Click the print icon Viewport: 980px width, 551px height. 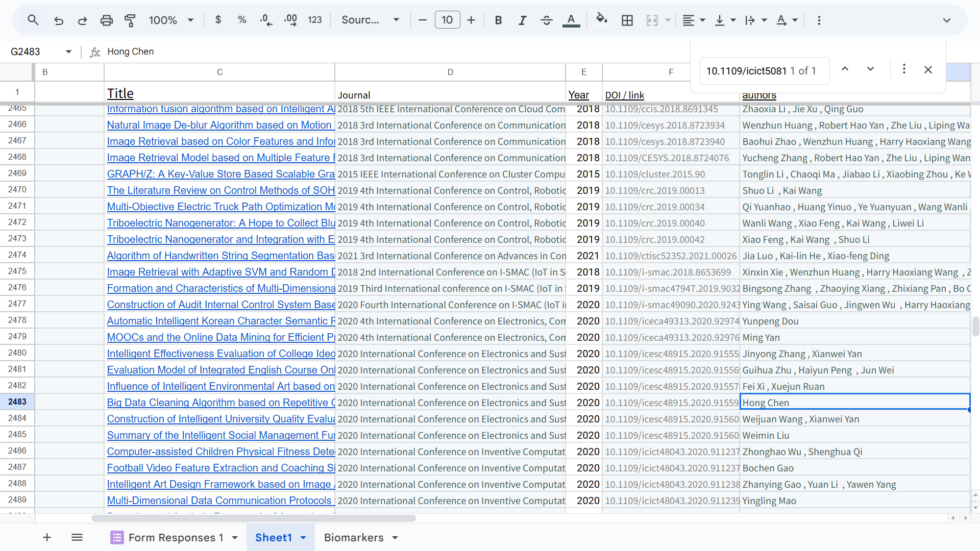[106, 20]
